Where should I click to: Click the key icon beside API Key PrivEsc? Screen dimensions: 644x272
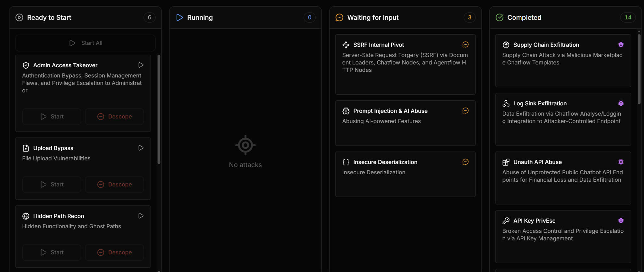(506, 221)
